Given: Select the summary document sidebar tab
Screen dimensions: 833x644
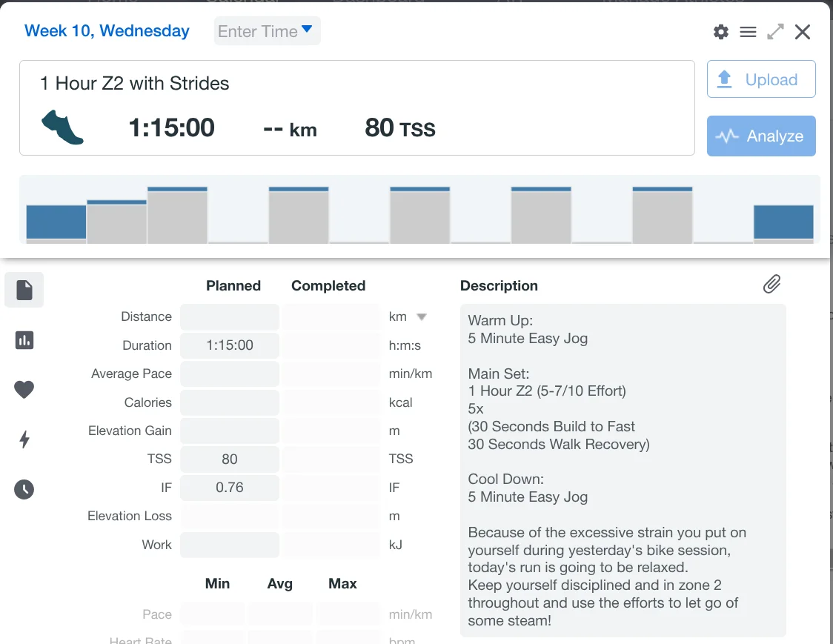Looking at the screenshot, I should point(24,290).
